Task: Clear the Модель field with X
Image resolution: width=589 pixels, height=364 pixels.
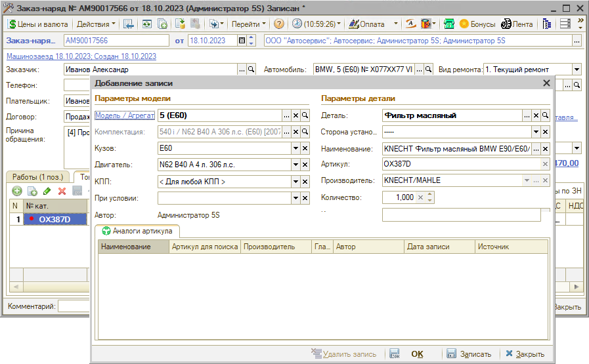Action: pos(296,115)
